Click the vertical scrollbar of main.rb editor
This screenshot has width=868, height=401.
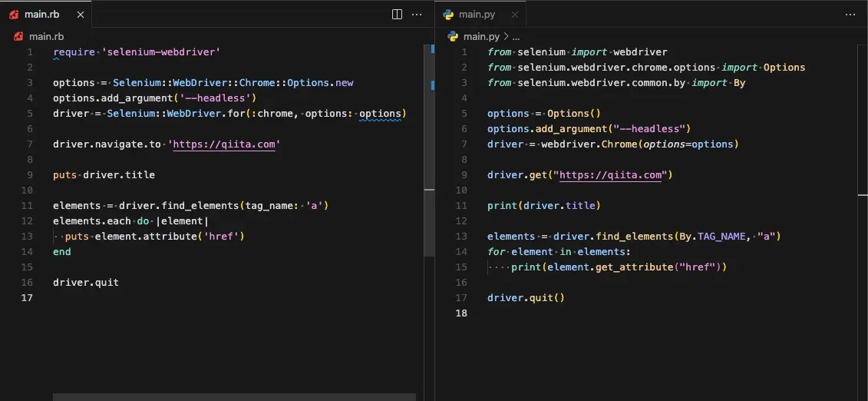tap(429, 150)
